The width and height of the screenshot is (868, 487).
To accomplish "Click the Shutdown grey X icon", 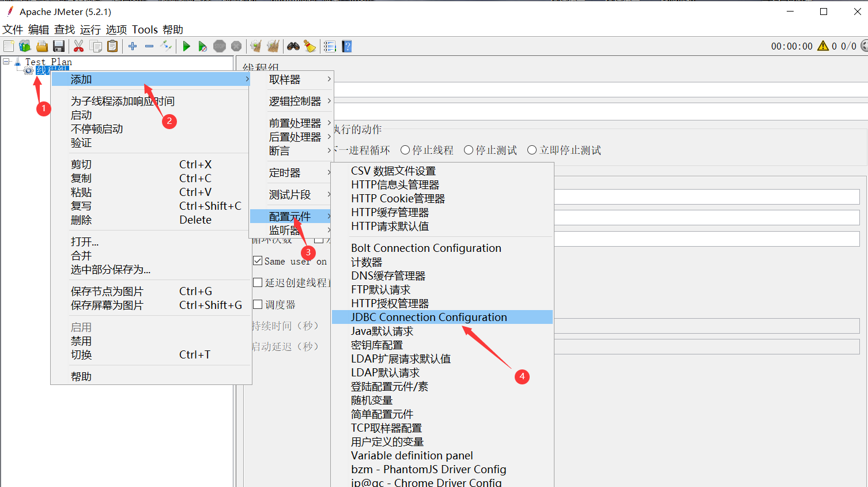I will tap(236, 46).
